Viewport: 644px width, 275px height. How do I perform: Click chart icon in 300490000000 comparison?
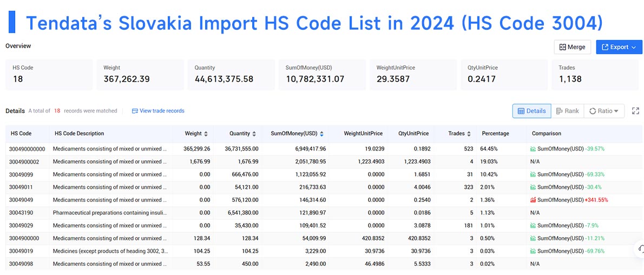[x=533, y=149]
